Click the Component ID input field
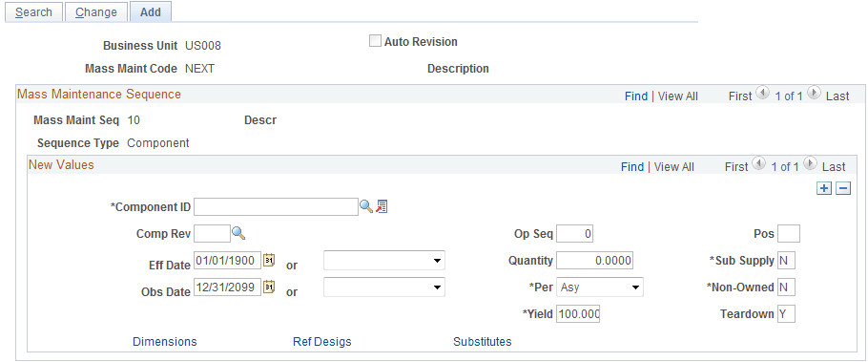This screenshot has height=362, width=868. [277, 206]
